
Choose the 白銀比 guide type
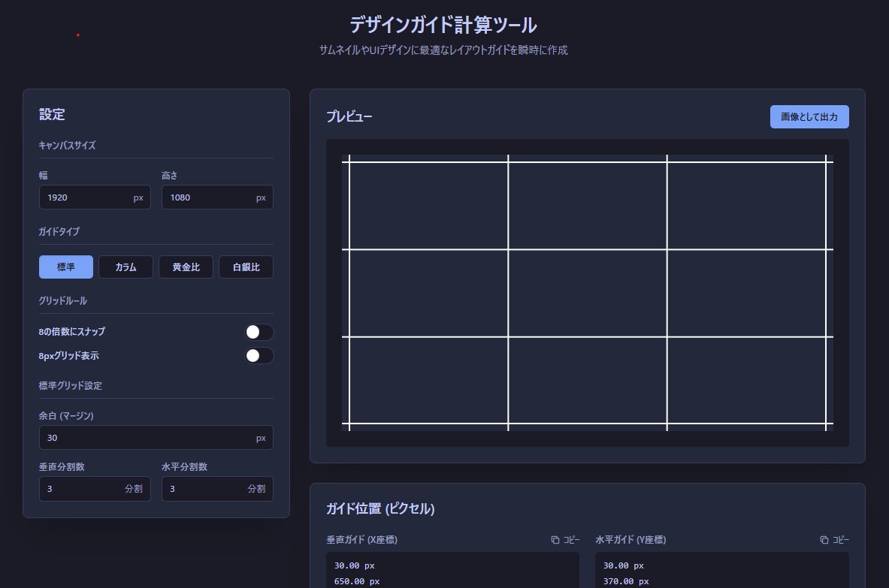point(246,267)
